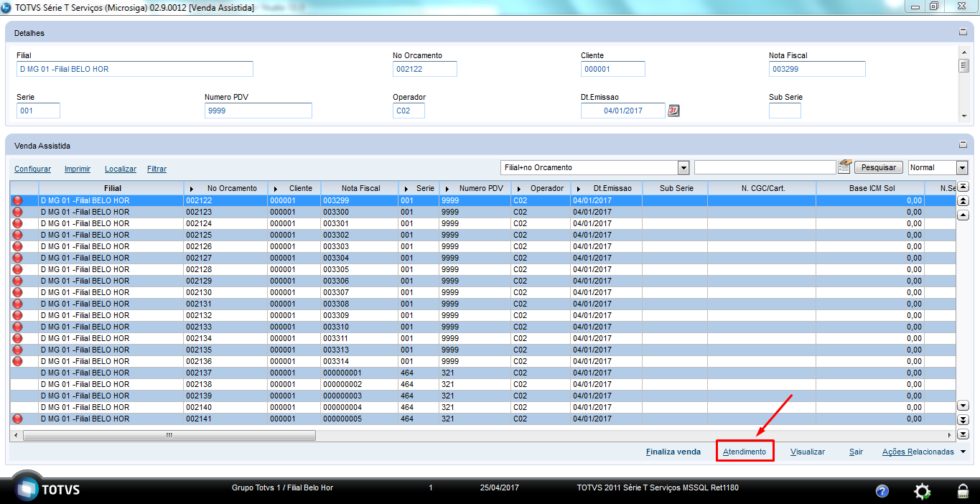Move down one row with the single down-arrow button
The width and height of the screenshot is (980, 504).
coord(963,406)
